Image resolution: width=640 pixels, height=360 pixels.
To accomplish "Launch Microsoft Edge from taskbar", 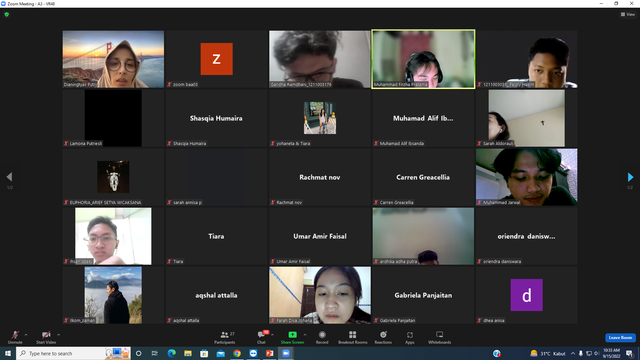I will [171, 353].
